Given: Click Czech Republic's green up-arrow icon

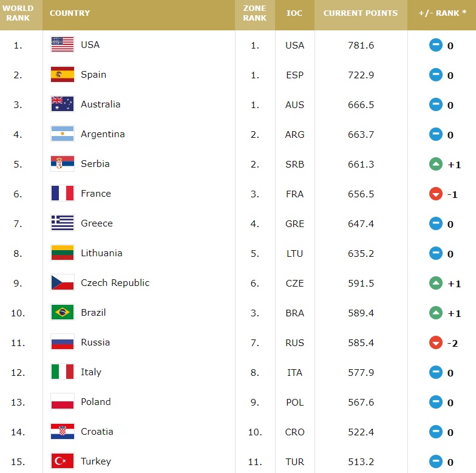Looking at the screenshot, I should (x=435, y=284).
